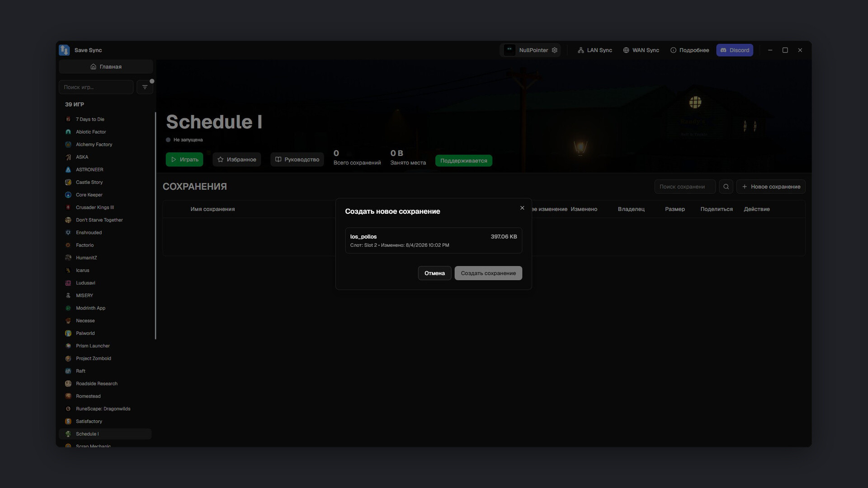
Task: Open the Руководство guide
Action: (297, 160)
